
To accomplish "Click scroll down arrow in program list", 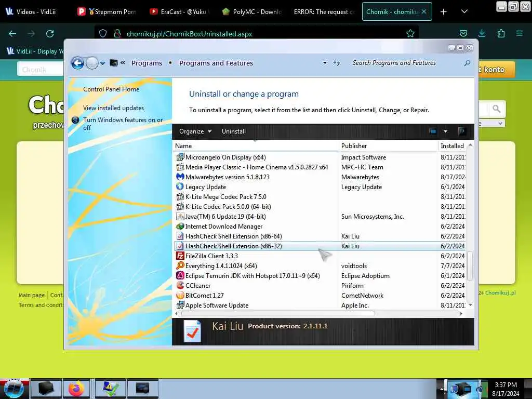I will (x=470, y=305).
